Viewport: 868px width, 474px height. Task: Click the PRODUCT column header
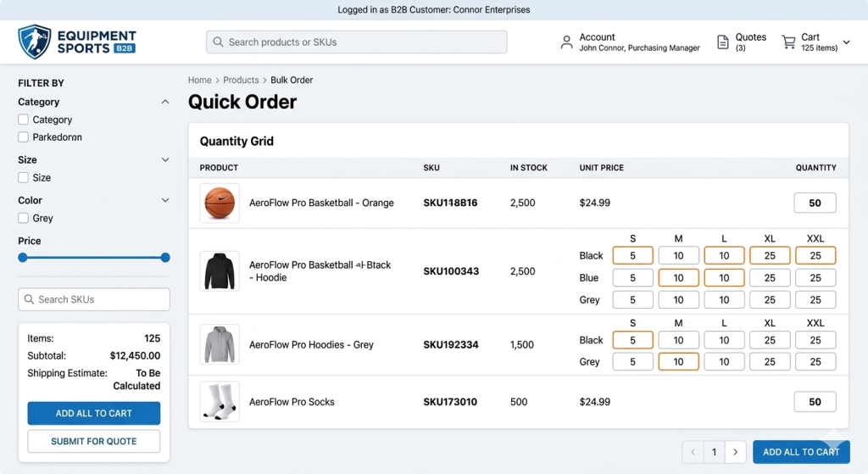[x=219, y=168]
